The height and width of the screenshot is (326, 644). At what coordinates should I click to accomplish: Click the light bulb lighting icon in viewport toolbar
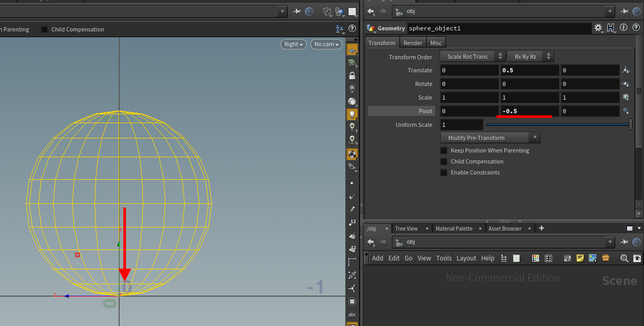352,114
